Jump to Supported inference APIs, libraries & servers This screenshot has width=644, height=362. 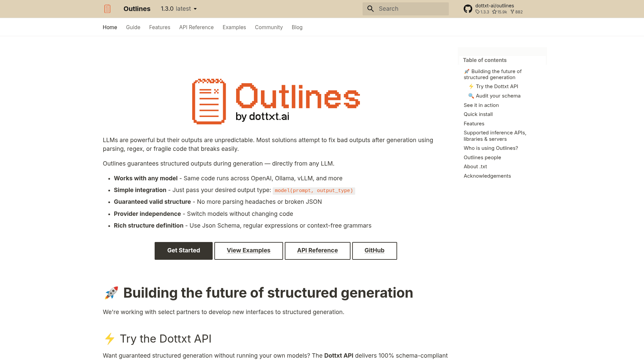(495, 136)
